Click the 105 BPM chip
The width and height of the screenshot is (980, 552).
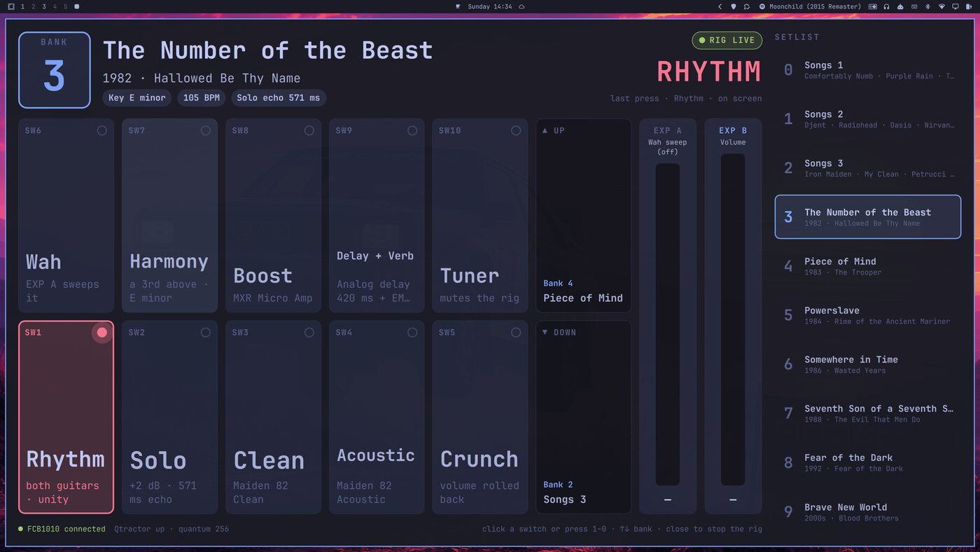coord(202,98)
